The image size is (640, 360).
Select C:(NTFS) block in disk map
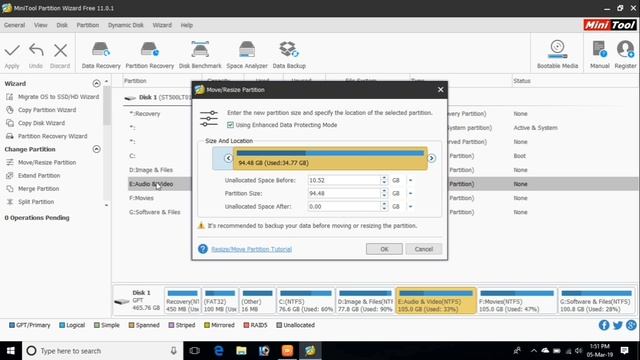coord(306,301)
